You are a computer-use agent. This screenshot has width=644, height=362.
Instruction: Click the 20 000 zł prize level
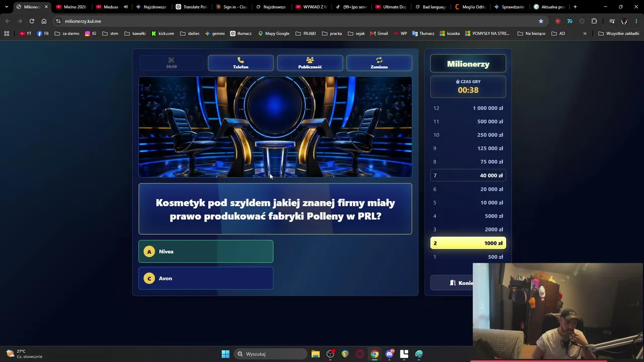pos(468,189)
